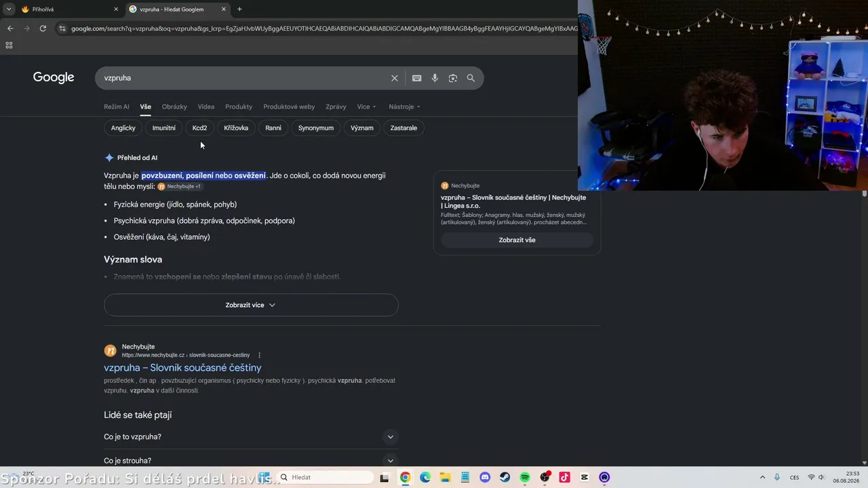Expand AI overview with Zobrazit více
868x488 pixels.
tap(251, 305)
